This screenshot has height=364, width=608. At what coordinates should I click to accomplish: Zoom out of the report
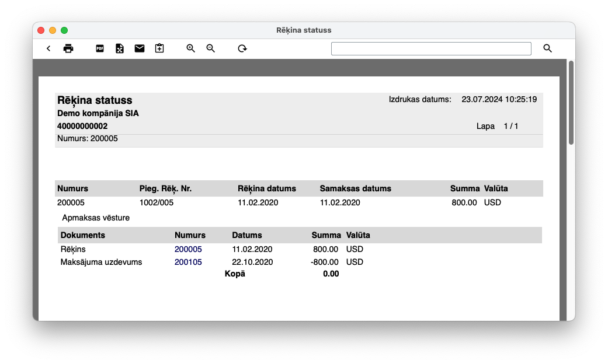coord(211,48)
